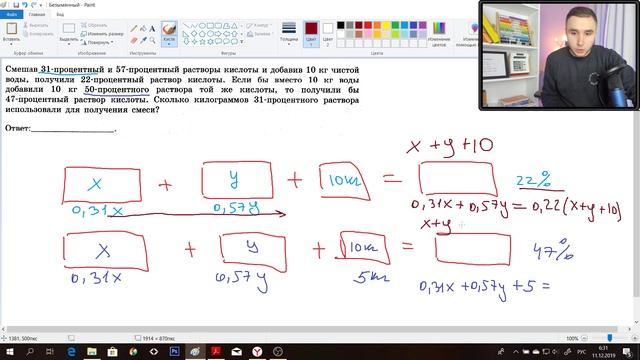Select the Eraser tool
The height and width of the screenshot is (360, 640).
tap(134, 40)
